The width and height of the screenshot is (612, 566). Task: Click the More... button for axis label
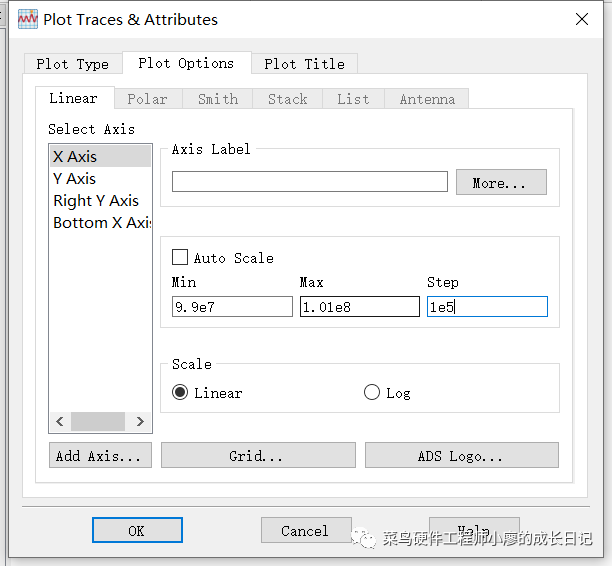[x=501, y=183]
